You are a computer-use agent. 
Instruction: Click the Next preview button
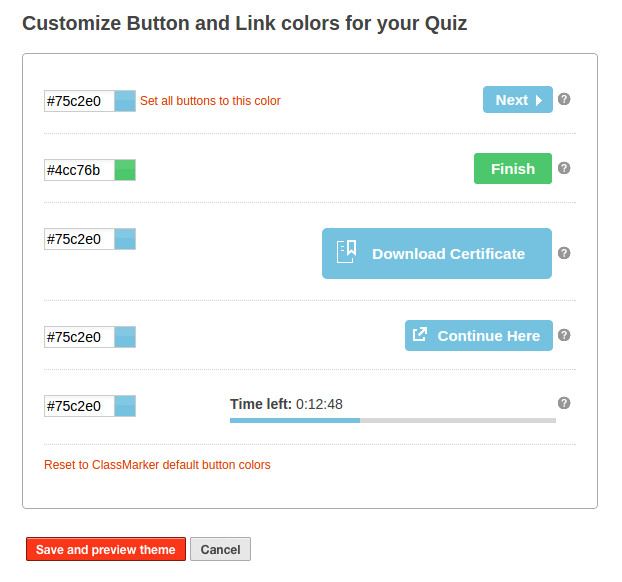(517, 100)
